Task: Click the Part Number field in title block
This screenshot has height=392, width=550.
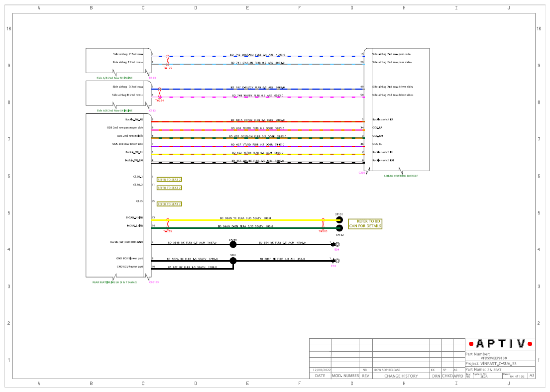Action: (500, 356)
